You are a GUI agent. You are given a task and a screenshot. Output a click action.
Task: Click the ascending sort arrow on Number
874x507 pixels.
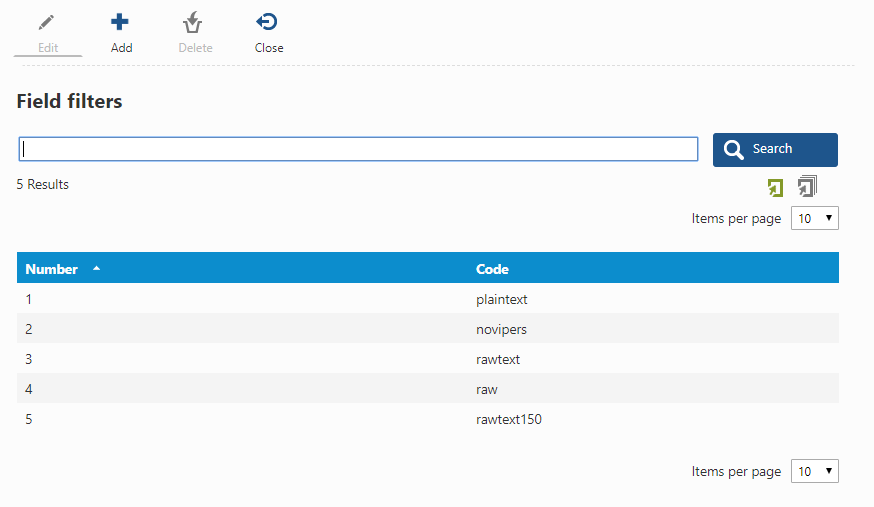click(x=96, y=268)
